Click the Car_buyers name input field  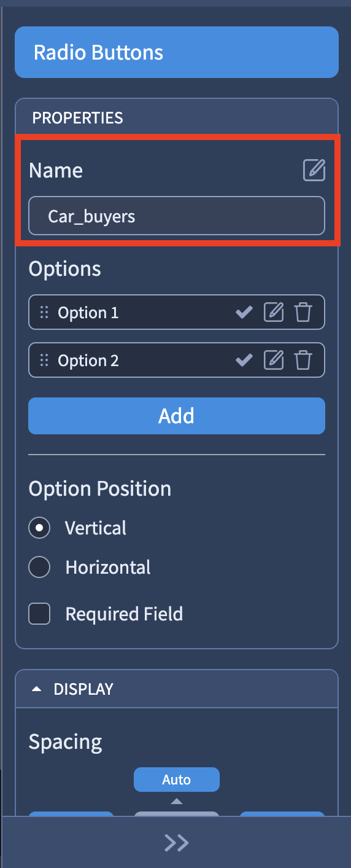[177, 216]
